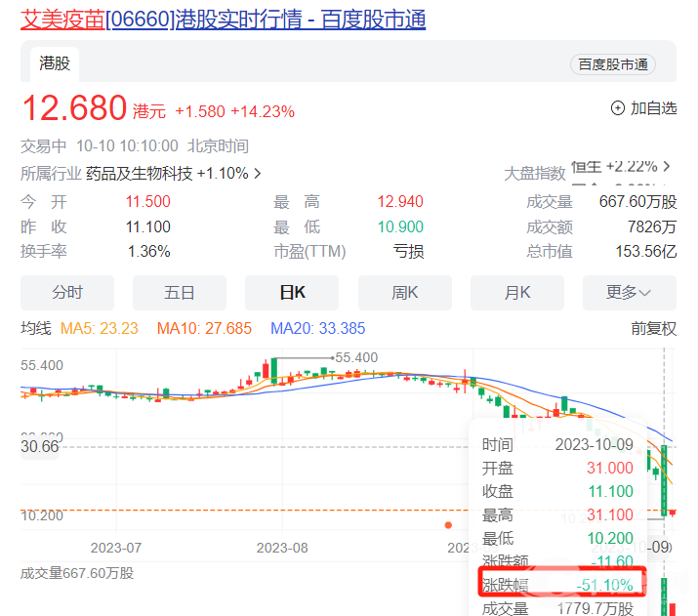
Task: Open the 前复权 adjustment selector
Action: (653, 328)
